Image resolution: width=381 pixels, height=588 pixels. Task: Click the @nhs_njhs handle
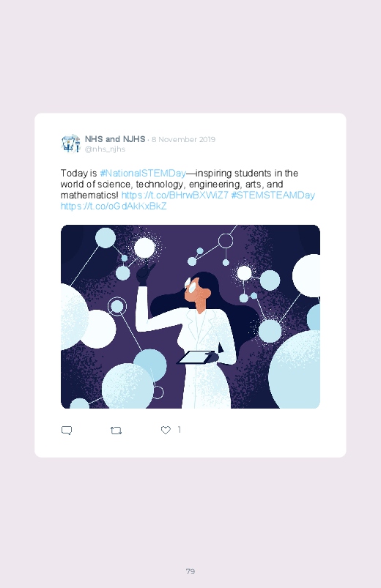pyautogui.click(x=105, y=149)
